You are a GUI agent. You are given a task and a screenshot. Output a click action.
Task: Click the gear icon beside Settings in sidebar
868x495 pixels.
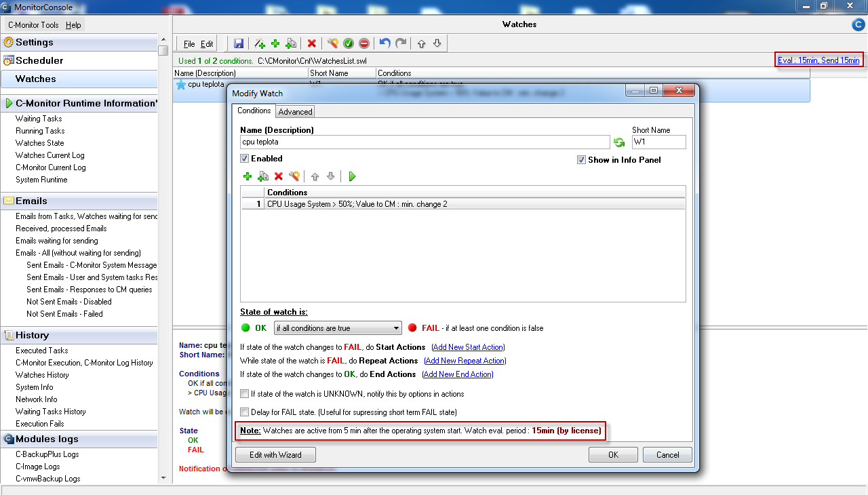[x=9, y=42]
